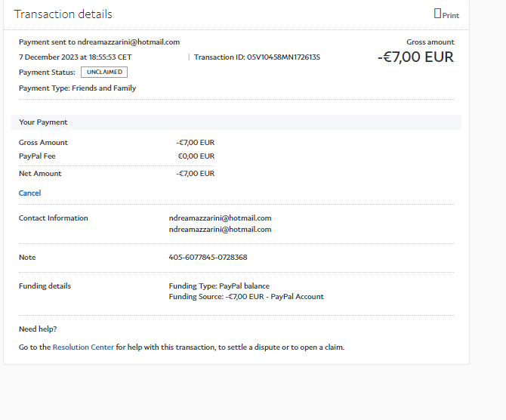Click the PayPal Fee €0,00 value
This screenshot has height=420, width=506.
[196, 156]
